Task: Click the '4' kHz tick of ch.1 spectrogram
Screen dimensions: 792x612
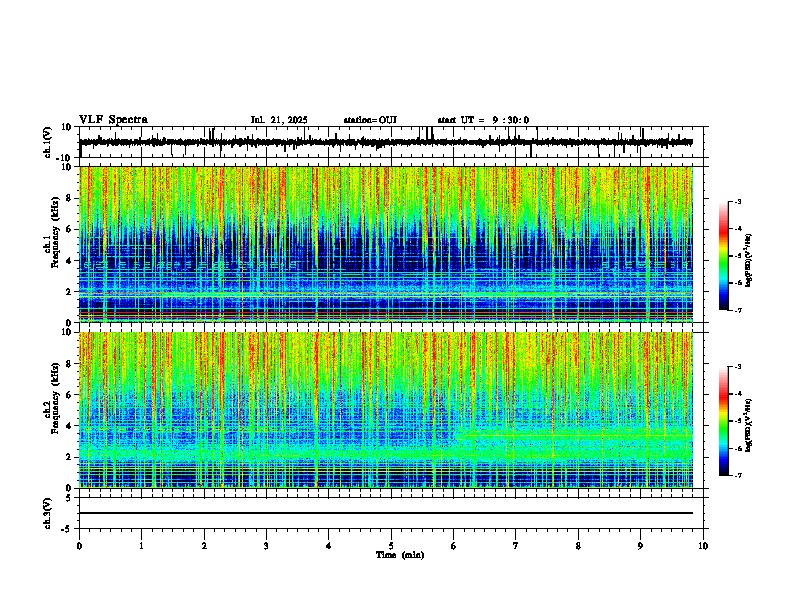Action: [69, 261]
